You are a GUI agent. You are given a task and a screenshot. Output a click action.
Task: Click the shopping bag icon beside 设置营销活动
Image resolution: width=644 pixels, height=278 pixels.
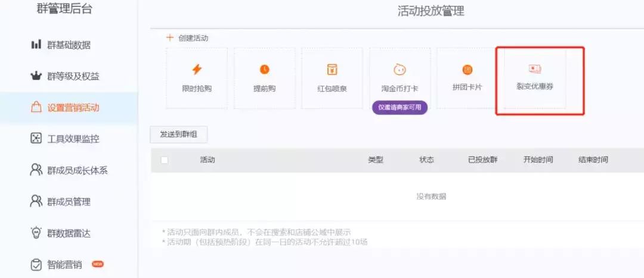click(x=36, y=107)
